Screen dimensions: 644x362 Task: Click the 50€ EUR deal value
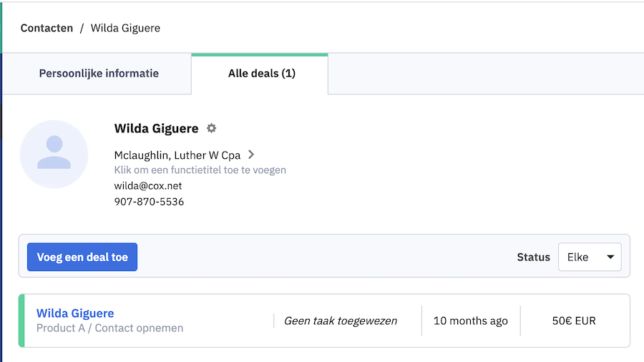click(x=574, y=321)
